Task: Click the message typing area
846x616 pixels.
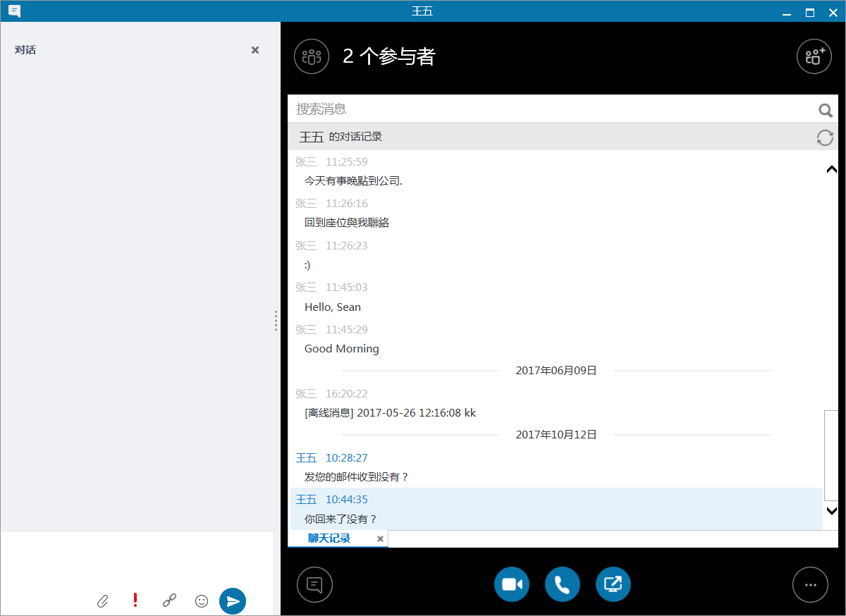Action: pos(137,560)
